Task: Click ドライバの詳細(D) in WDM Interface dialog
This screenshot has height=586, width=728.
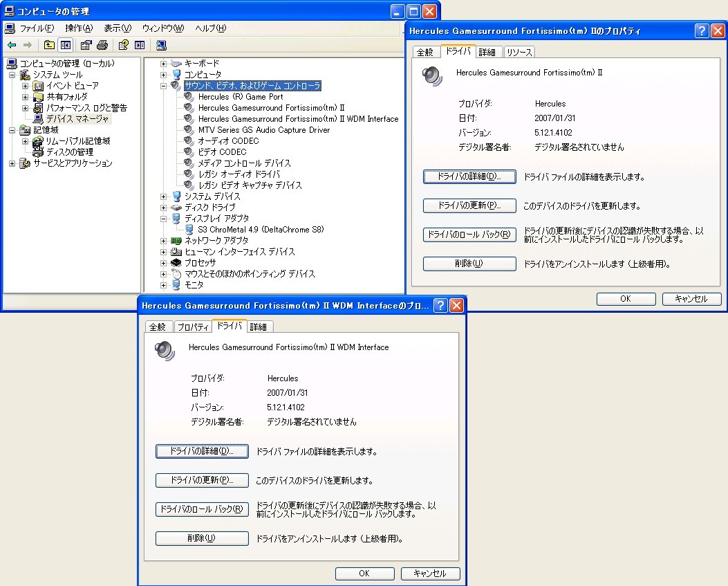Action: coord(202,451)
